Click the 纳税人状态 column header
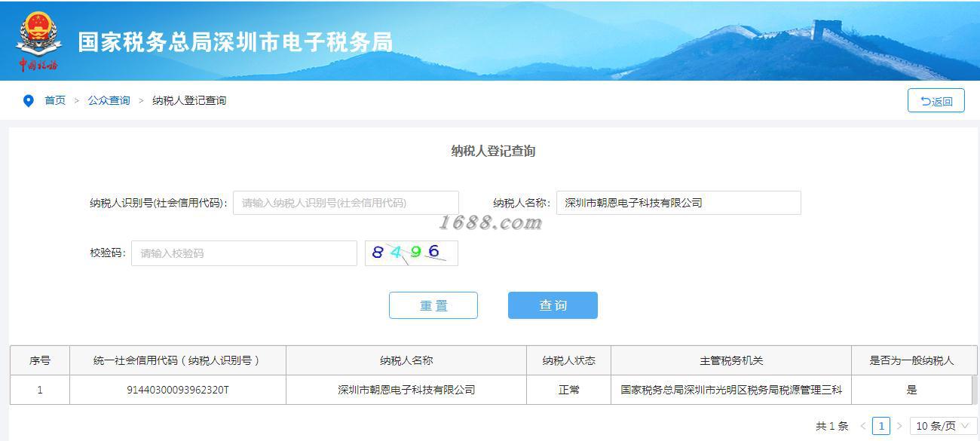Viewport: 980px width, 441px height. (569, 360)
